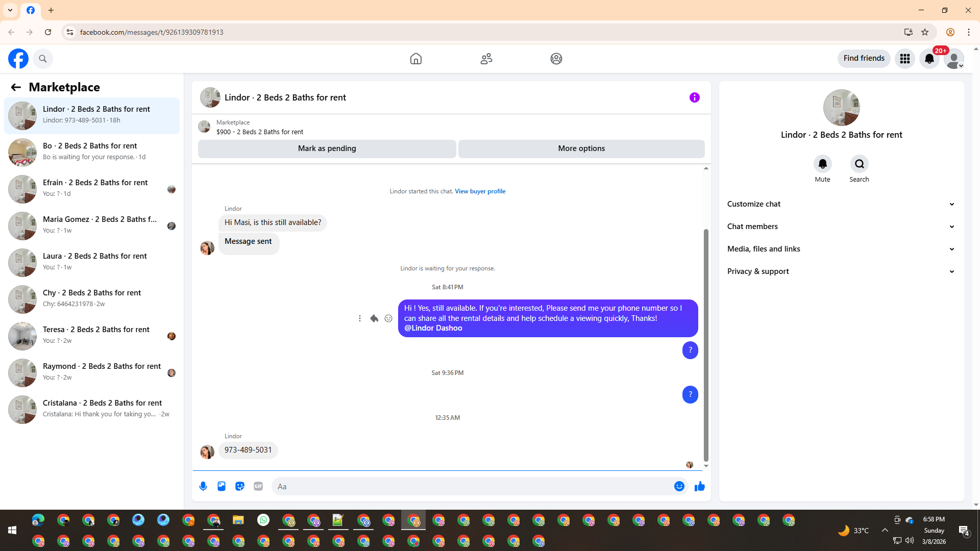Open the emoji picker in message box
The image size is (980, 551).
click(x=679, y=486)
